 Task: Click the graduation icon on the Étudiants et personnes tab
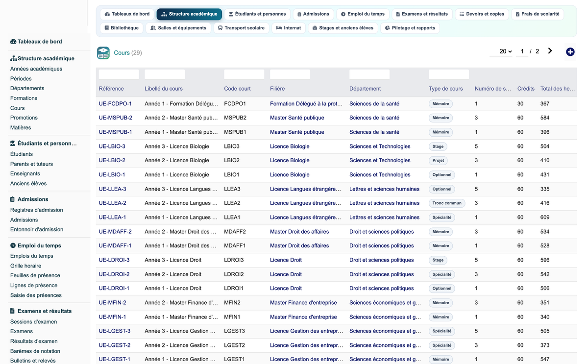pyautogui.click(x=231, y=14)
